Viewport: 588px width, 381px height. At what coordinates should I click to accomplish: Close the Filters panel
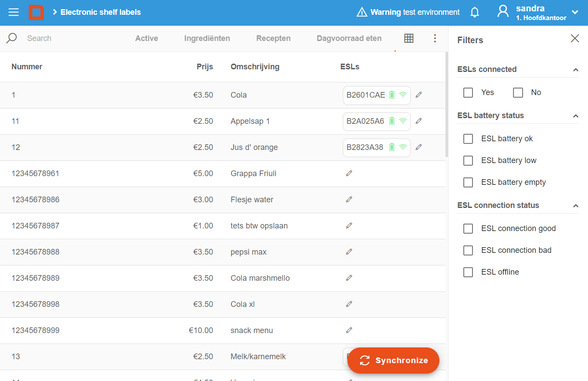click(x=575, y=38)
